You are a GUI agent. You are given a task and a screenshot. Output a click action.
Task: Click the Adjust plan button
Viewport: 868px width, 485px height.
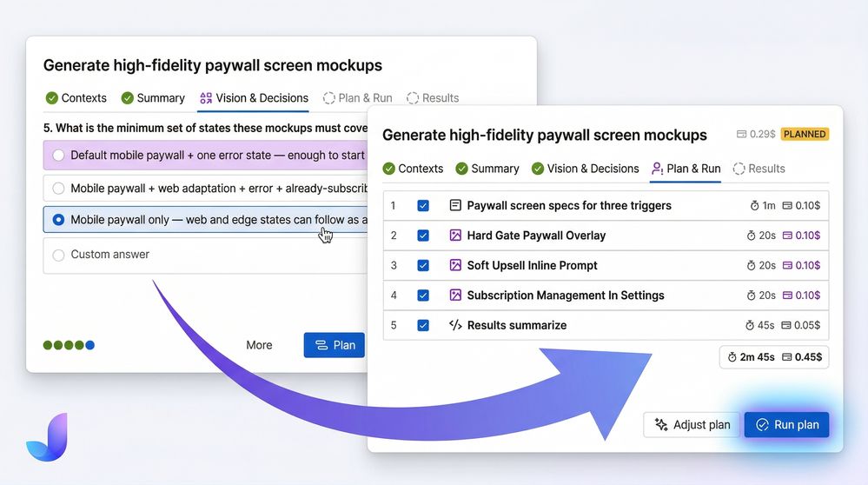click(692, 425)
